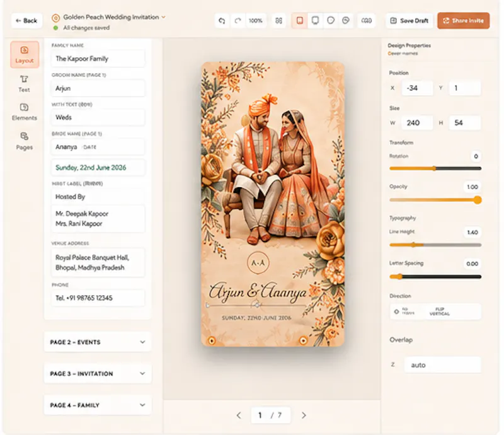Edit the Overlap Z field 'auto'
This screenshot has height=435, width=504.
442,365
